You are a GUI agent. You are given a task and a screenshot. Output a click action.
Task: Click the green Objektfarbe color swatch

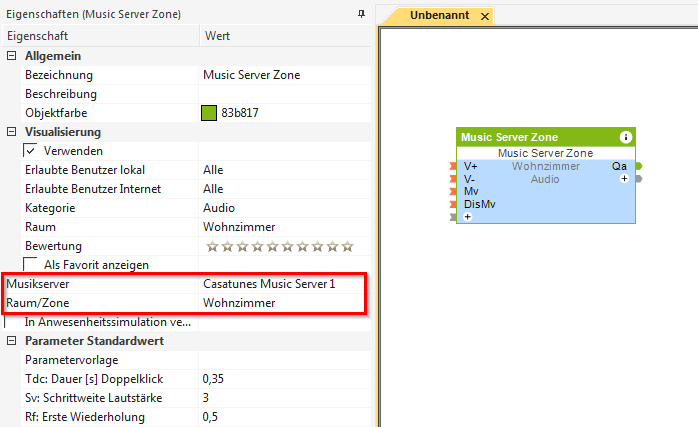point(209,113)
